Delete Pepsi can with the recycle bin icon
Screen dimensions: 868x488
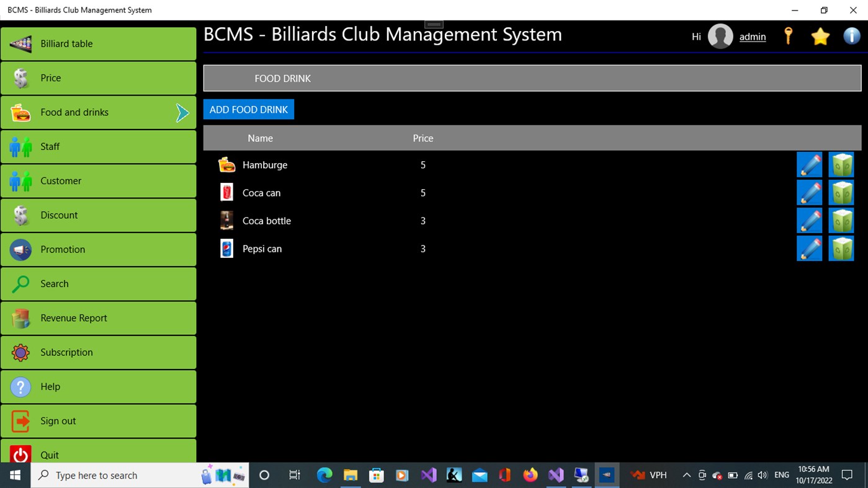(841, 248)
